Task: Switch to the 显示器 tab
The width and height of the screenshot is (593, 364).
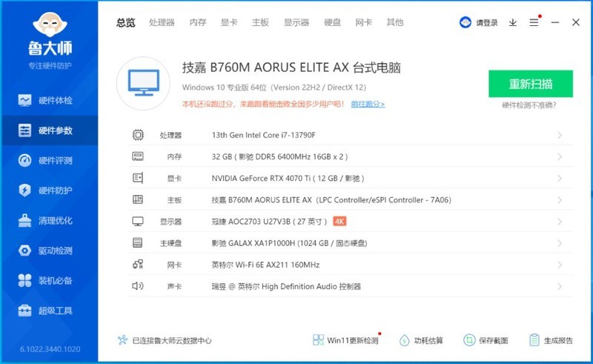Action: point(296,23)
